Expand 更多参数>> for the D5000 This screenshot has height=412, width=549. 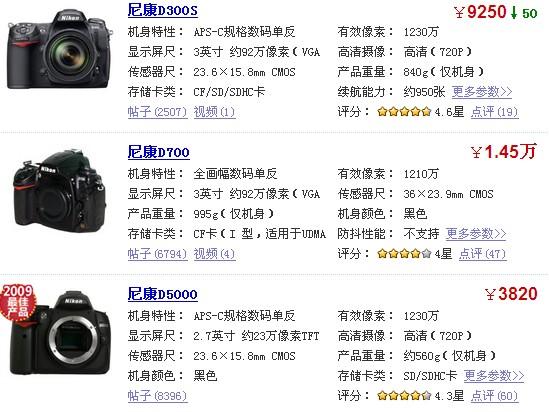[494, 376]
